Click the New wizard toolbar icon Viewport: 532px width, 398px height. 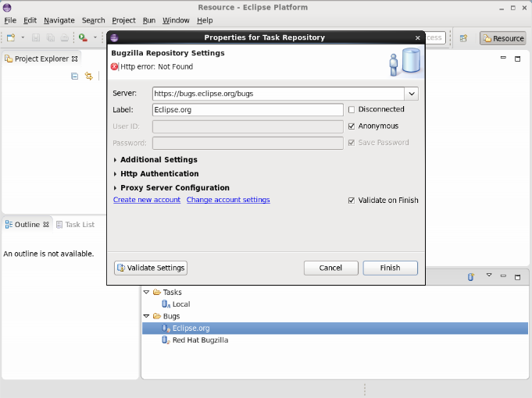[x=11, y=37]
